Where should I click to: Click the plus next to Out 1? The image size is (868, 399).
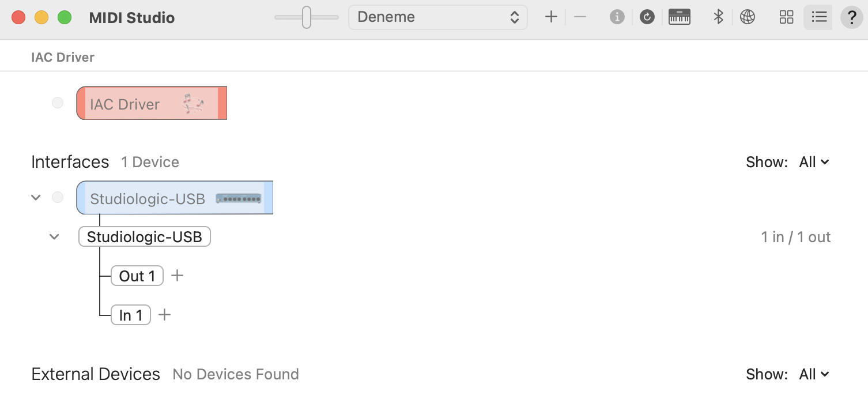178,276
